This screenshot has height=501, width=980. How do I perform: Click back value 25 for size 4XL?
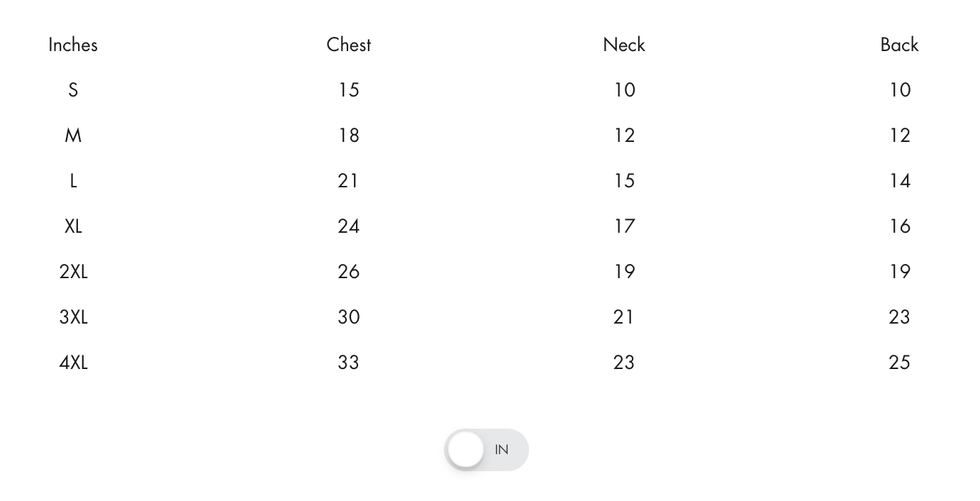click(899, 363)
